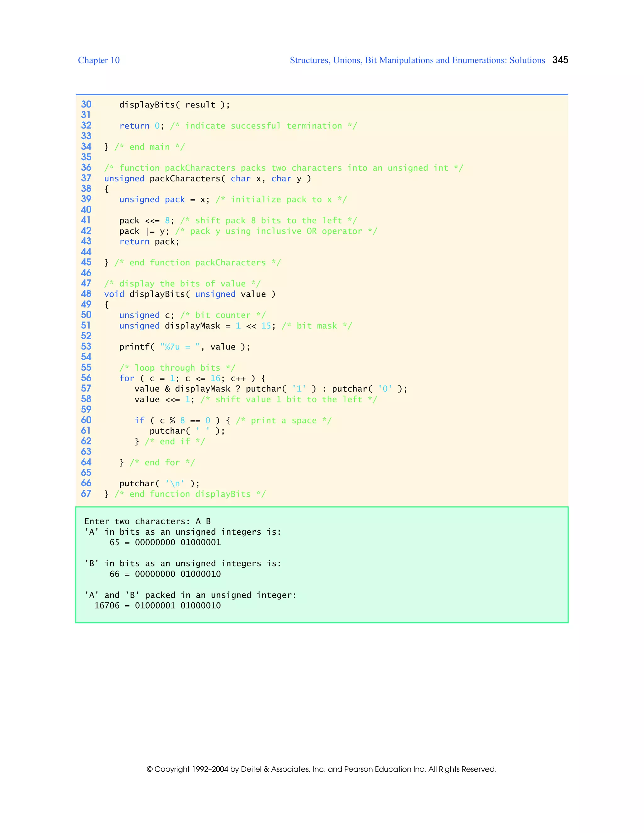Click the "16706 = 01000001 01000010" output line
Screen dimensions: 644x833
click(157, 606)
